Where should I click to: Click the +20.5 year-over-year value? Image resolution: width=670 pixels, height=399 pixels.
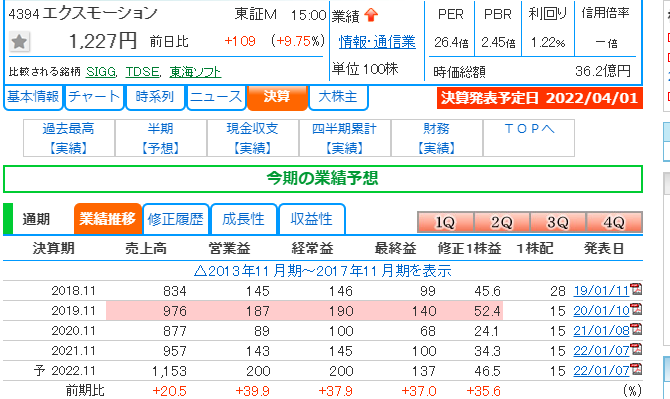point(169,390)
